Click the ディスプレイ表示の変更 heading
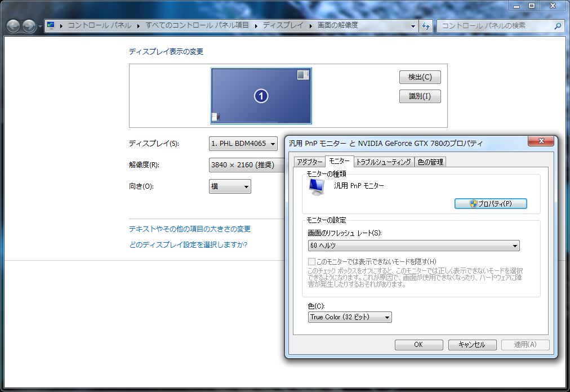This screenshot has height=392, width=570. 166,52
